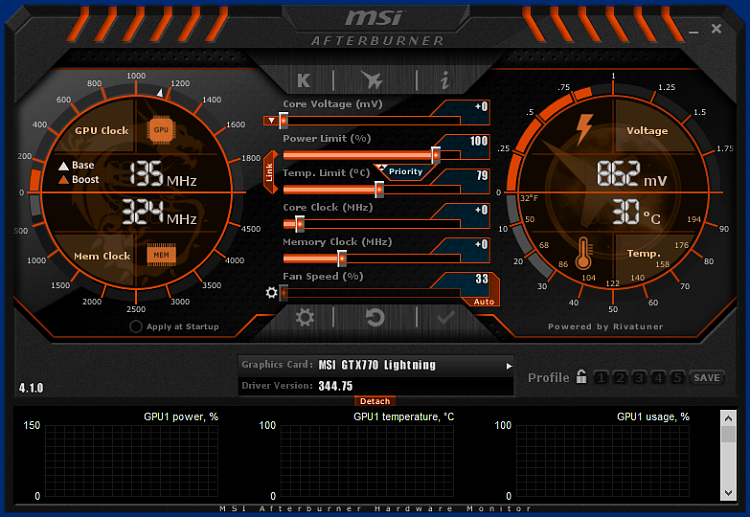
Task: Select profile slot 4
Action: pyautogui.click(x=658, y=378)
